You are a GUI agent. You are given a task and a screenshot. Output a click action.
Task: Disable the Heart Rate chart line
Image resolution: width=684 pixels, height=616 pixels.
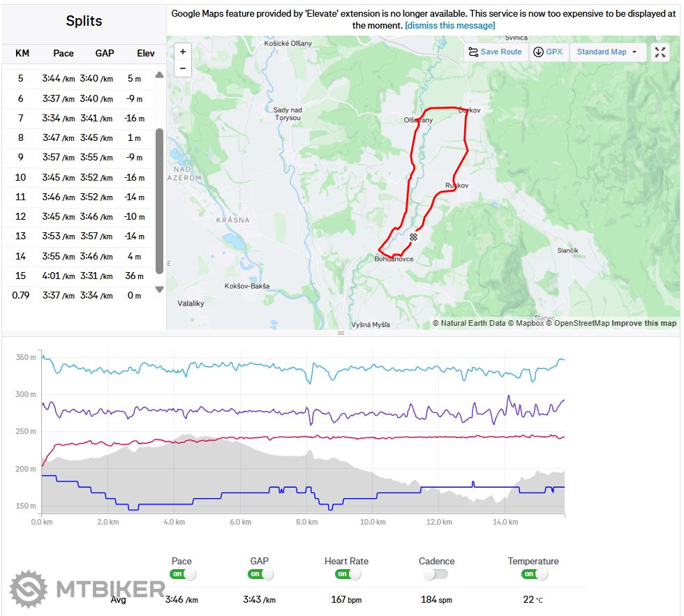(346, 574)
